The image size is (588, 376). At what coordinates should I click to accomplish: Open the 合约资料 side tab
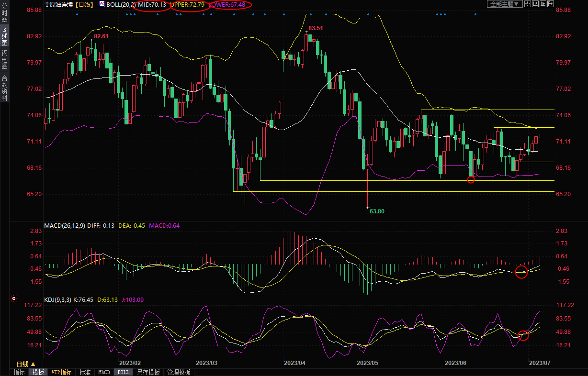pos(4,88)
